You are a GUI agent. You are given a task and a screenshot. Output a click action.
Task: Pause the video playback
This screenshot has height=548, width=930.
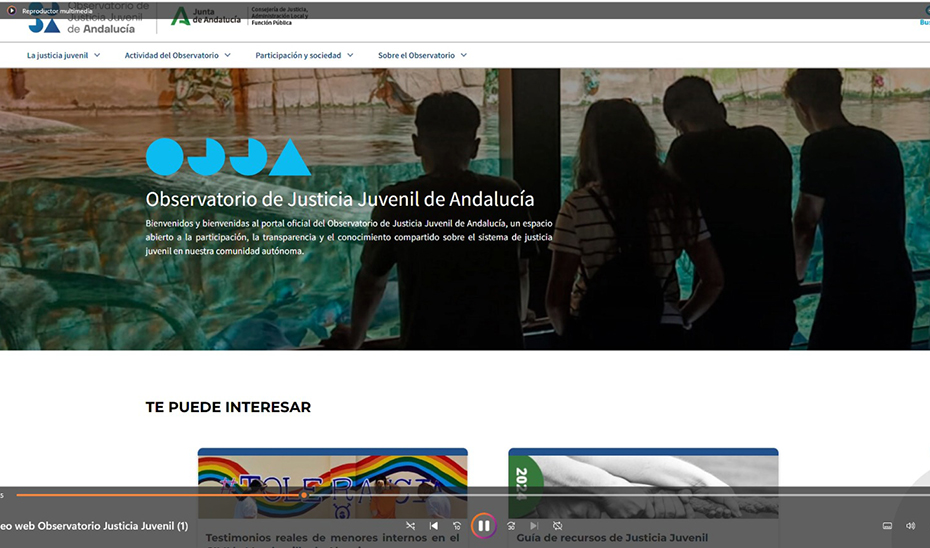(483, 526)
